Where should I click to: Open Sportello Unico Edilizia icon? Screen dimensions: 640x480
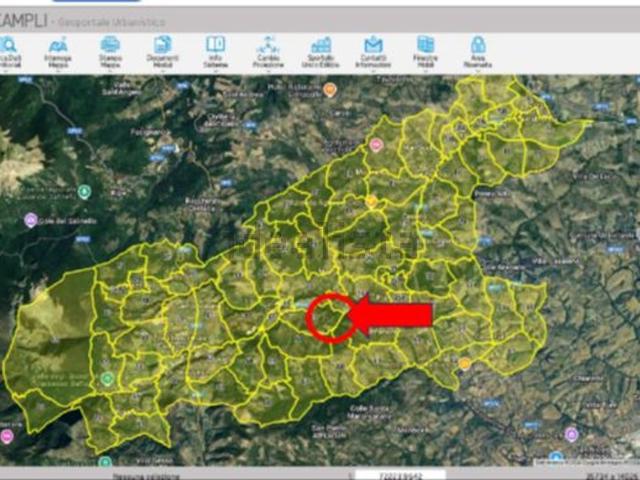point(321,45)
